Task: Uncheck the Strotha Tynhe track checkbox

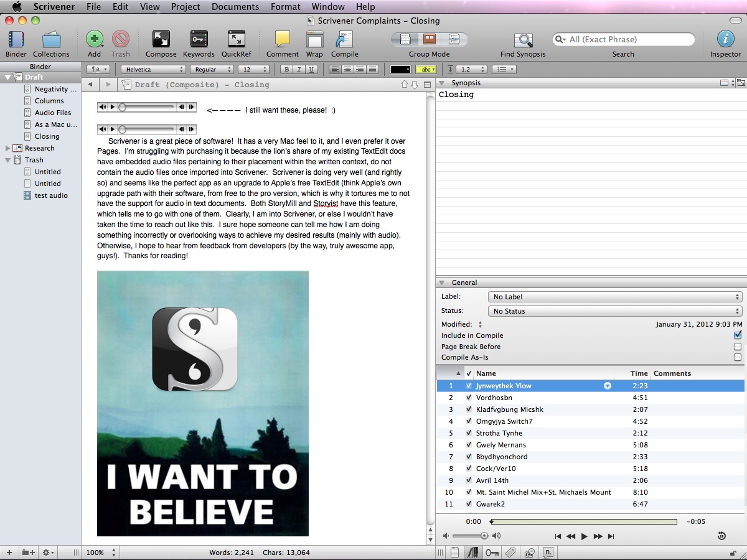Action: click(469, 433)
